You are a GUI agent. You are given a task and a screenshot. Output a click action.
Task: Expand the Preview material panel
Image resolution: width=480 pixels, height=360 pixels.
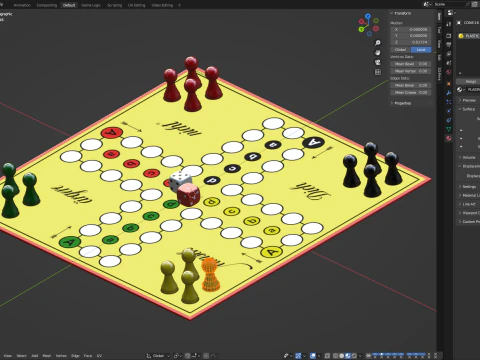coord(468,100)
